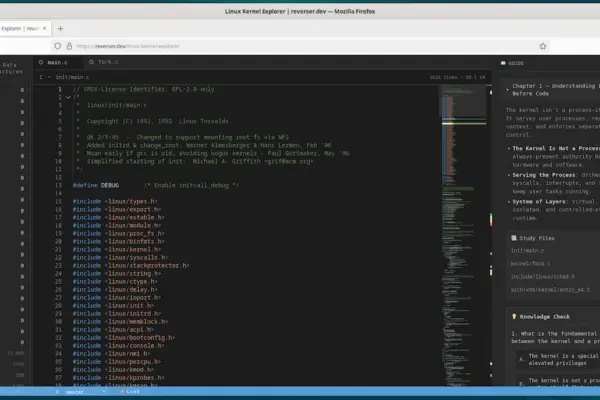
Task: Click the SPDX-License-Identifier comment line
Action: 143,89
